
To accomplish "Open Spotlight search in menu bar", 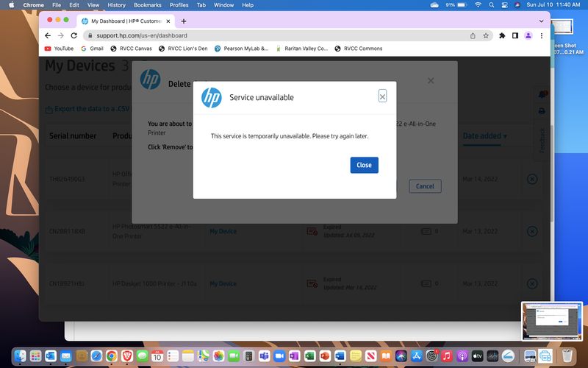I will (491, 5).
